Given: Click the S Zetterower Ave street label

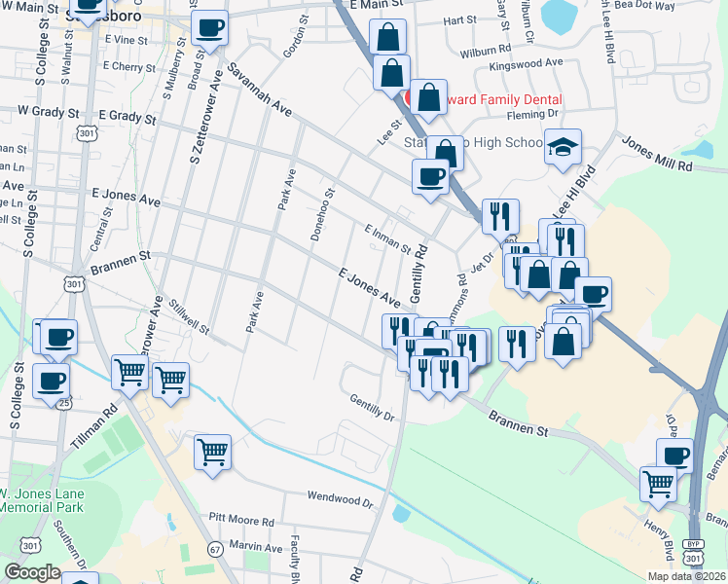Looking at the screenshot, I should pyautogui.click(x=206, y=117).
